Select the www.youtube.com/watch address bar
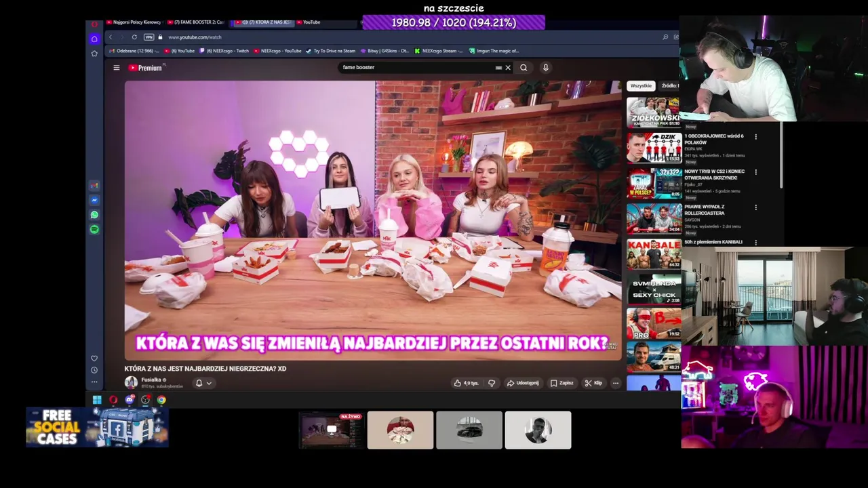 click(195, 37)
